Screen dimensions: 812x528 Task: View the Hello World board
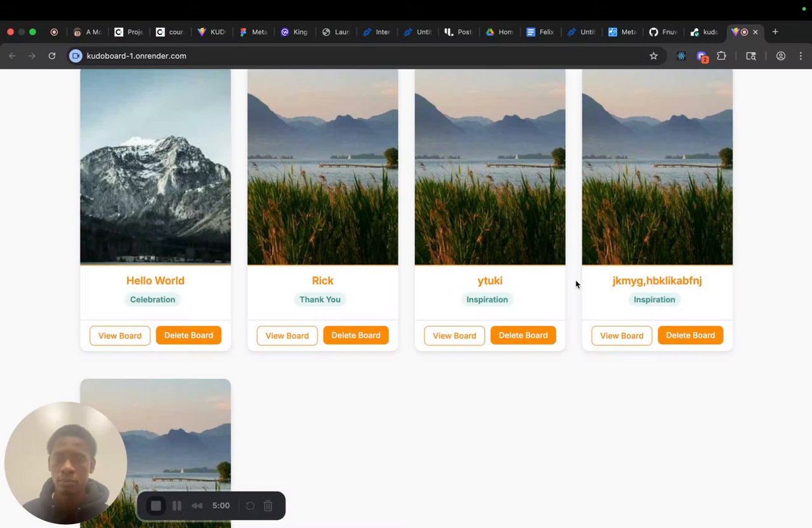pyautogui.click(x=120, y=336)
